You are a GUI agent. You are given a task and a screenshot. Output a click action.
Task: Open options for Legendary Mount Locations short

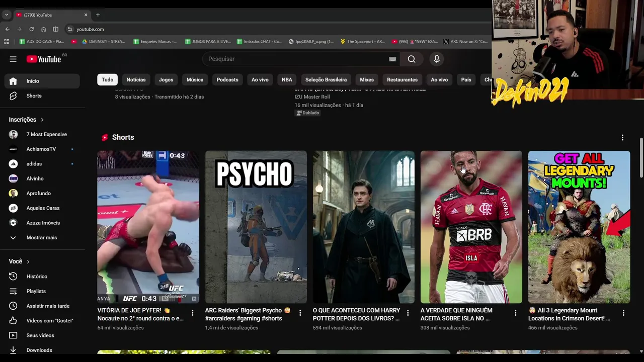coord(623,313)
